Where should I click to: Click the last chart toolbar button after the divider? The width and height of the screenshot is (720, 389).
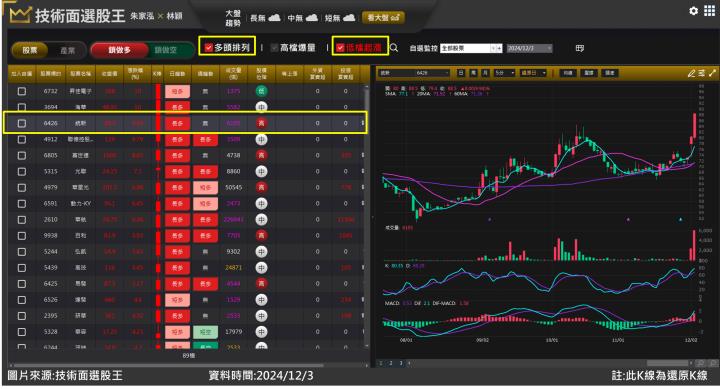point(609,73)
